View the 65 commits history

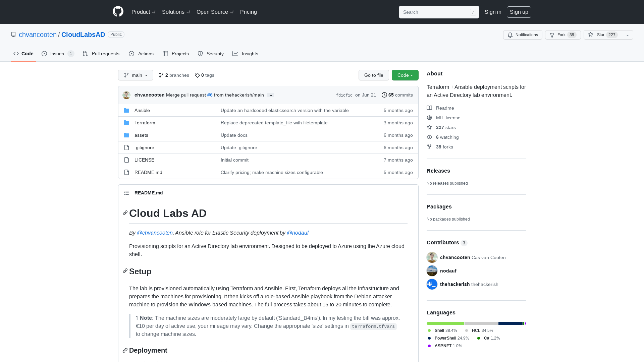pyautogui.click(x=397, y=95)
